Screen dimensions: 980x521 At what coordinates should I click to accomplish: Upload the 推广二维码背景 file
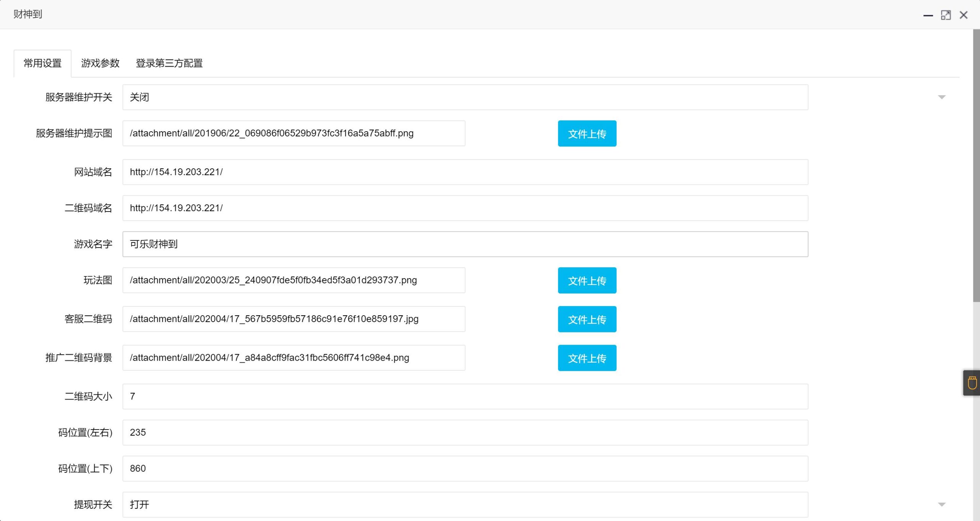point(587,358)
